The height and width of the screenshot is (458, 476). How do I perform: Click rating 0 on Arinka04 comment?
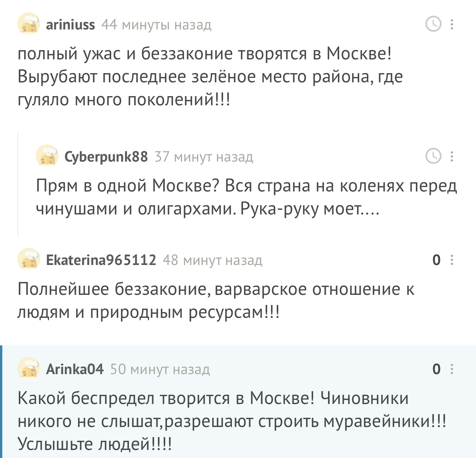[437, 369]
